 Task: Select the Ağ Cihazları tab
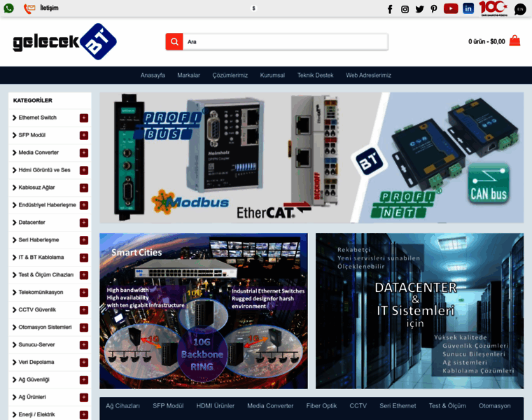click(122, 406)
